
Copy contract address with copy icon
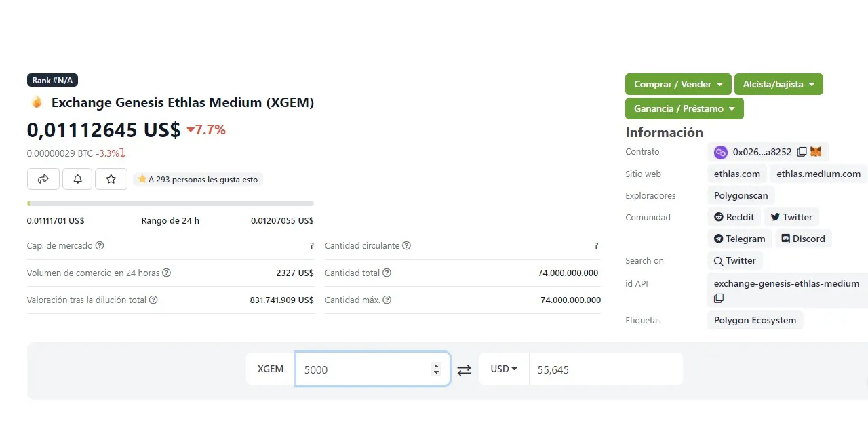click(802, 152)
